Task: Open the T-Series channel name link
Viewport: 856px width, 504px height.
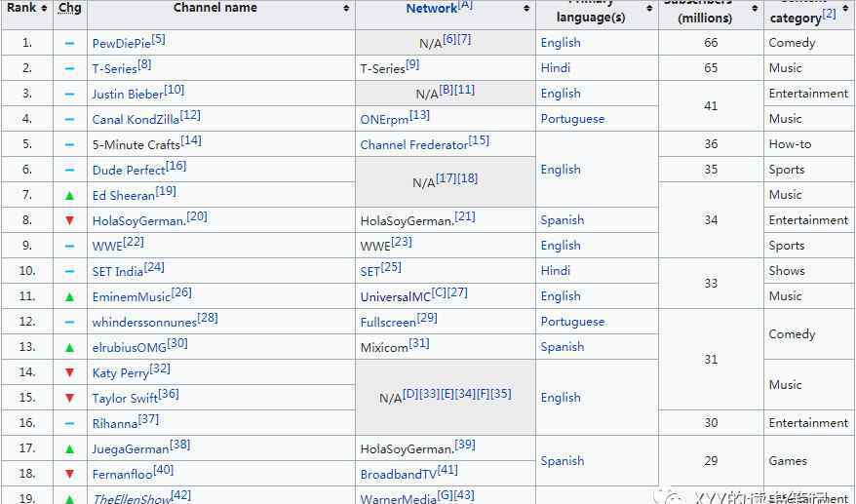Action: tap(114, 69)
